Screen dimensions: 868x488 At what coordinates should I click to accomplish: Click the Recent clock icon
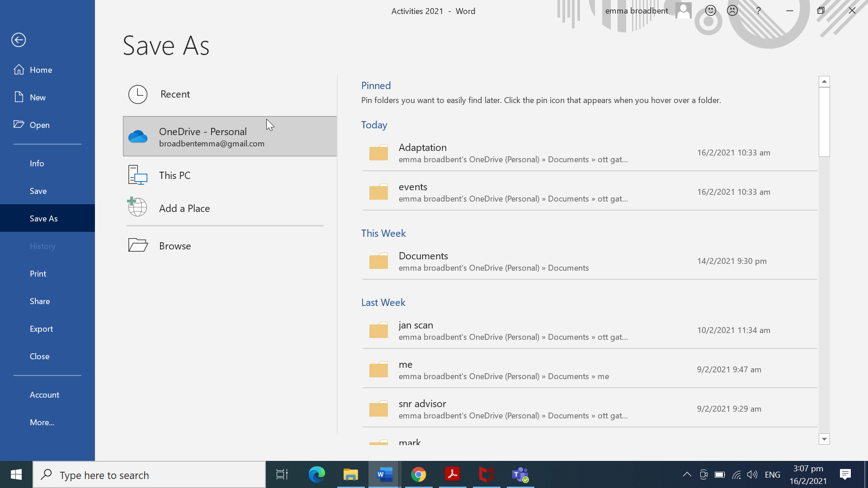[138, 94]
